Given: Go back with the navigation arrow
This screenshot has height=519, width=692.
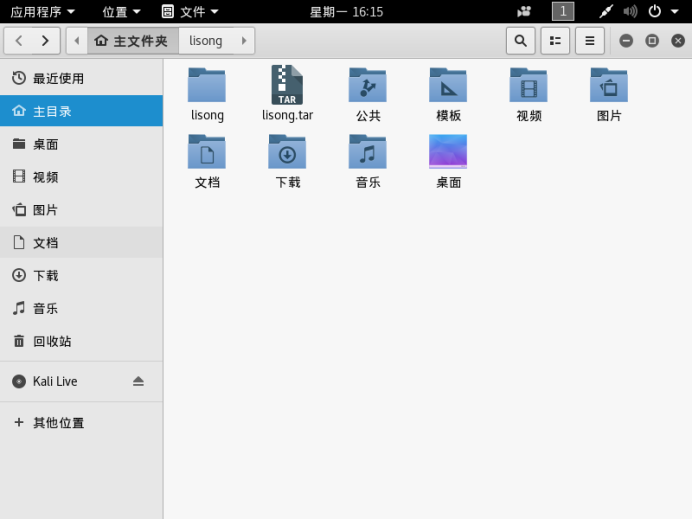Looking at the screenshot, I should coord(19,41).
